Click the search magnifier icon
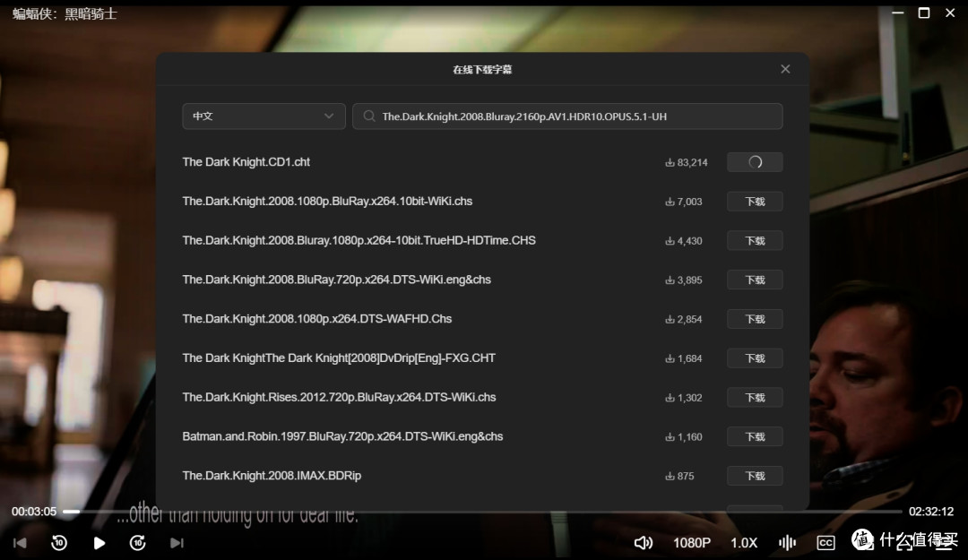The height and width of the screenshot is (560, 968). 368,116
